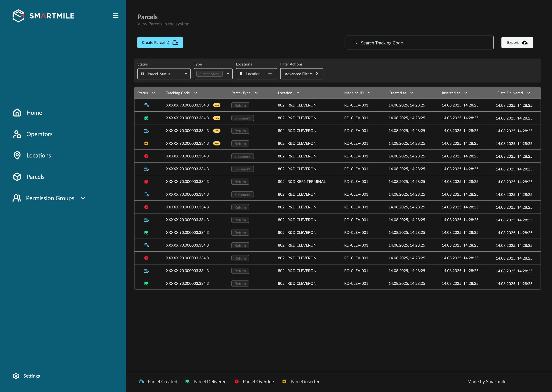Viewport: 552px width, 392px height.
Task: Click the Export button
Action: [517, 42]
